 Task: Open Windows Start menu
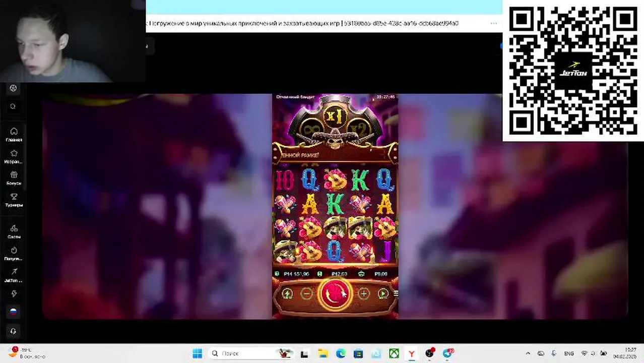(197, 353)
